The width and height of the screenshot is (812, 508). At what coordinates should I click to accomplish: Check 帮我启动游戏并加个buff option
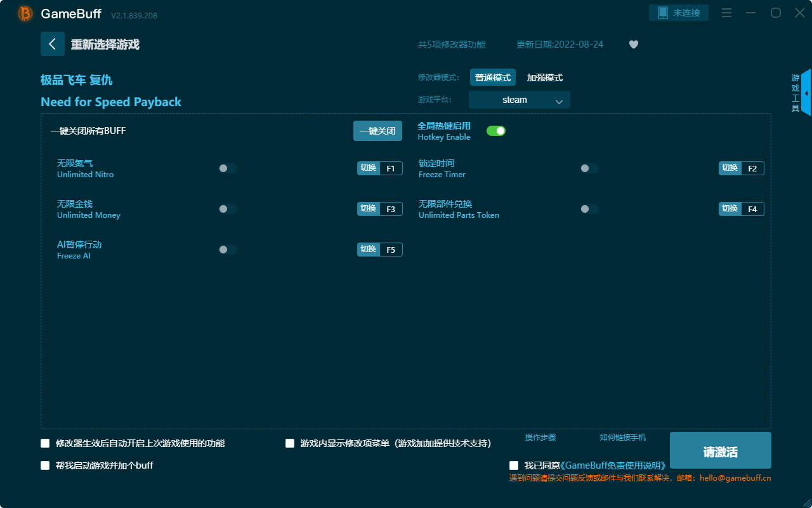tap(44, 465)
